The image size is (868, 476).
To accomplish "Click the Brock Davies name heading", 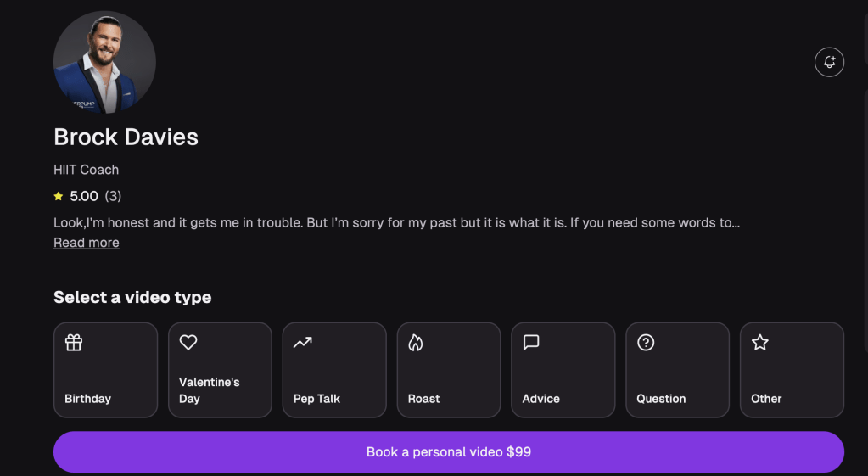I will 126,137.
